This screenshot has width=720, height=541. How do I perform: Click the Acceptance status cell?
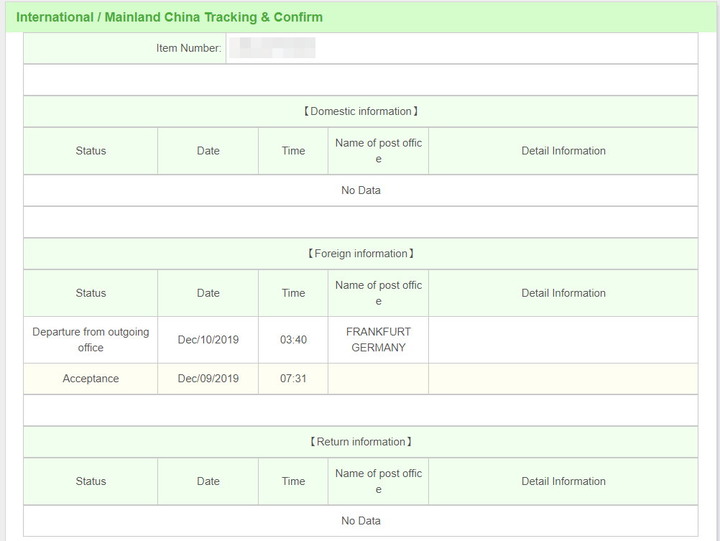click(x=90, y=379)
